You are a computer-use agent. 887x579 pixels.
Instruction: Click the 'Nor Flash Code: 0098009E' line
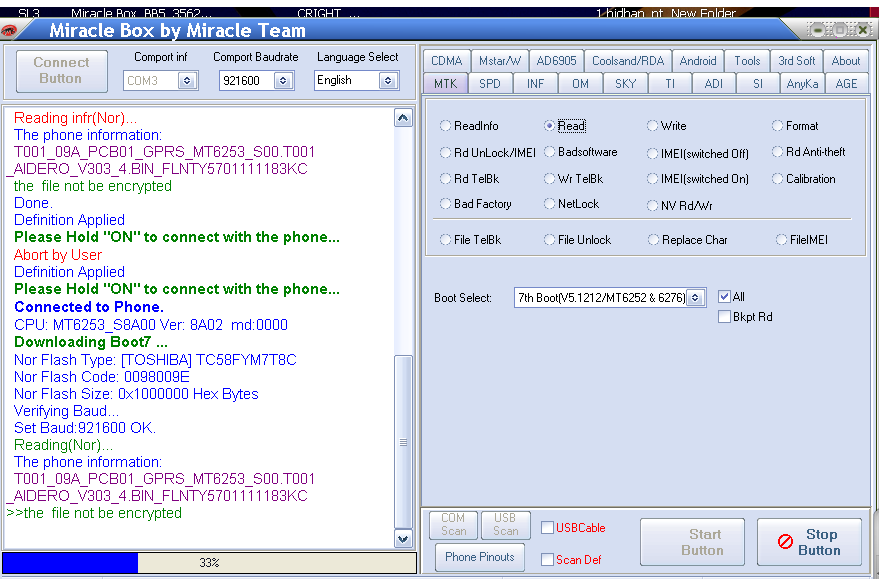coord(102,377)
